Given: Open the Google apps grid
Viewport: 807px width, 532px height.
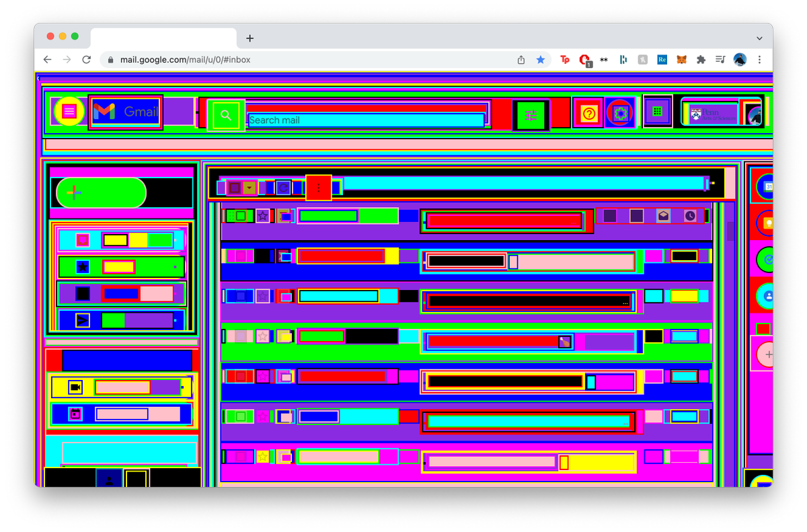Looking at the screenshot, I should point(658,112).
